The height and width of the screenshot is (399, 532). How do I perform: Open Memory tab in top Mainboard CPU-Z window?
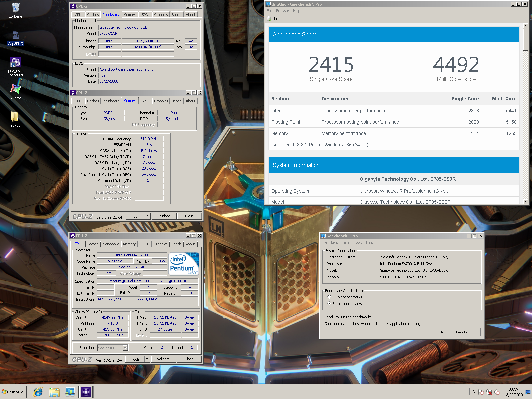tap(130, 15)
